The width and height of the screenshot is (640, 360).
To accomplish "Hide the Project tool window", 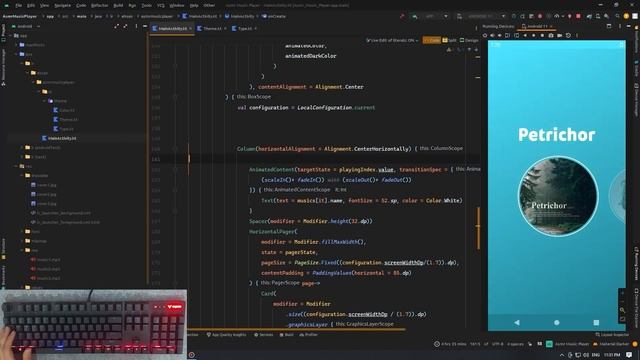I will point(145,26).
